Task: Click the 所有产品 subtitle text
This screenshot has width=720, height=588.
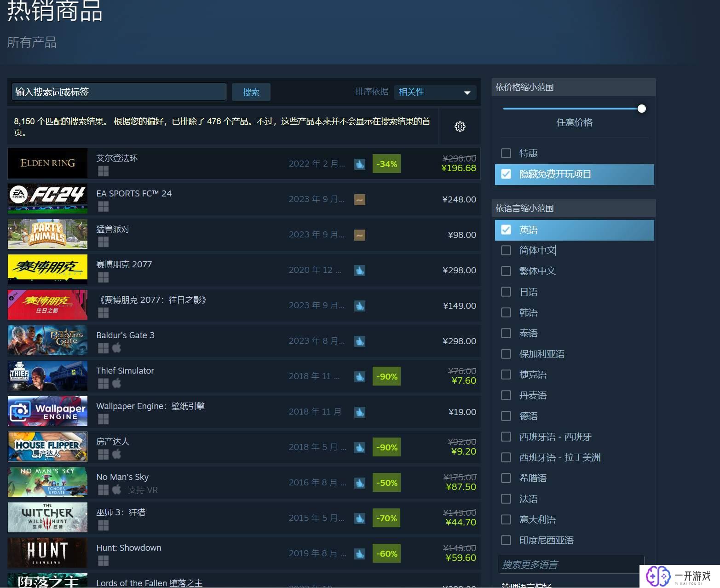Action: 32,42
